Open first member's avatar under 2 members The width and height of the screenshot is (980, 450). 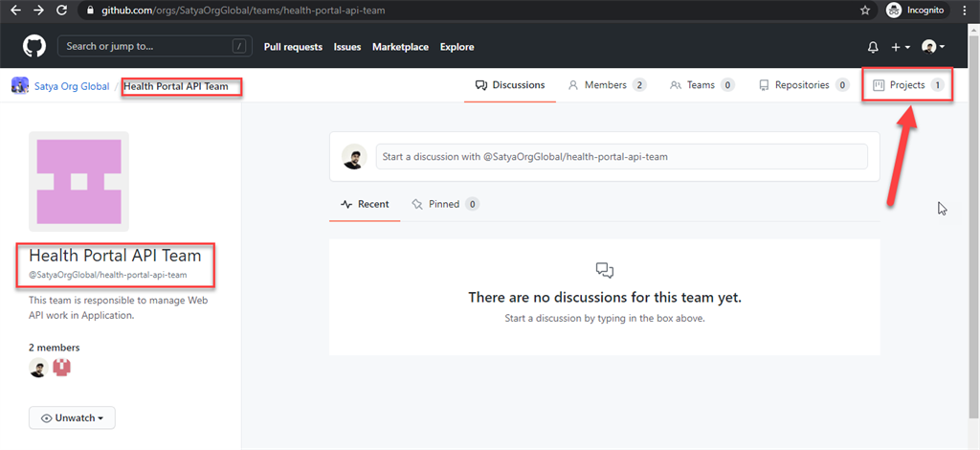click(38, 368)
